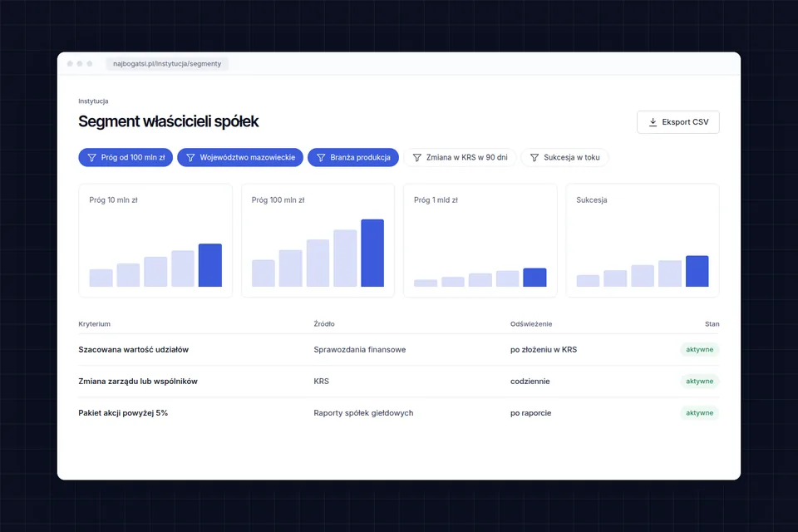
Task: Select the Pakiet akcji powyżej 5% row
Action: pyautogui.click(x=399, y=413)
